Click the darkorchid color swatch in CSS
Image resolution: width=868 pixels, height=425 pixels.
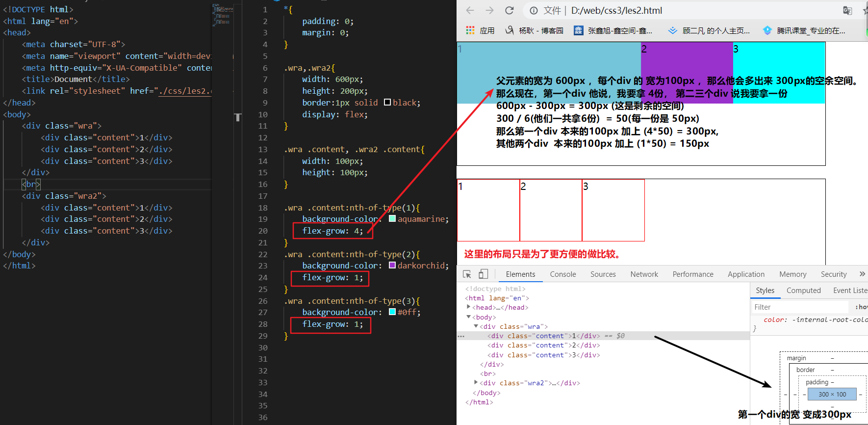(x=392, y=266)
